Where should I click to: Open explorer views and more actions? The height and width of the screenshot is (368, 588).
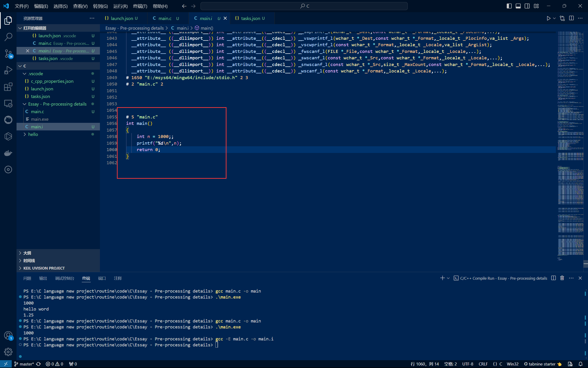(92, 18)
